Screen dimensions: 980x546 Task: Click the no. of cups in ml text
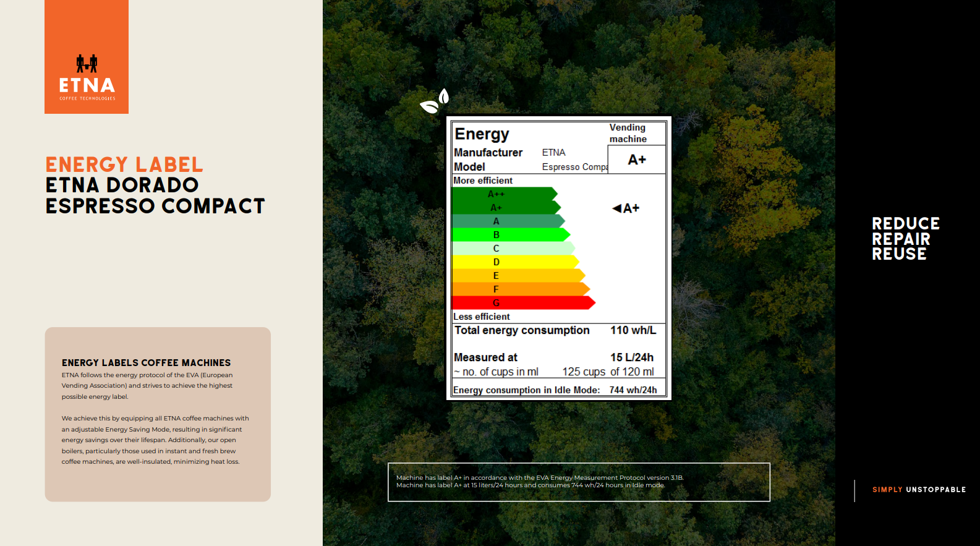[496, 372]
